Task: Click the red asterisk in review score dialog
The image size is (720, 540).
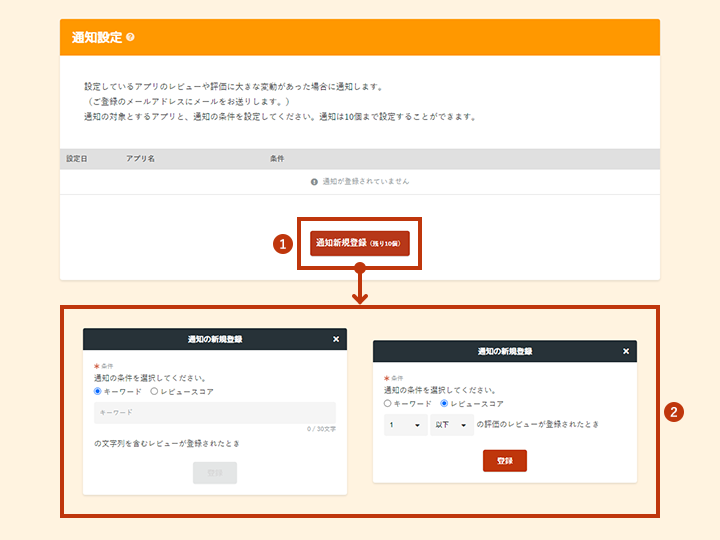Action: 386,378
